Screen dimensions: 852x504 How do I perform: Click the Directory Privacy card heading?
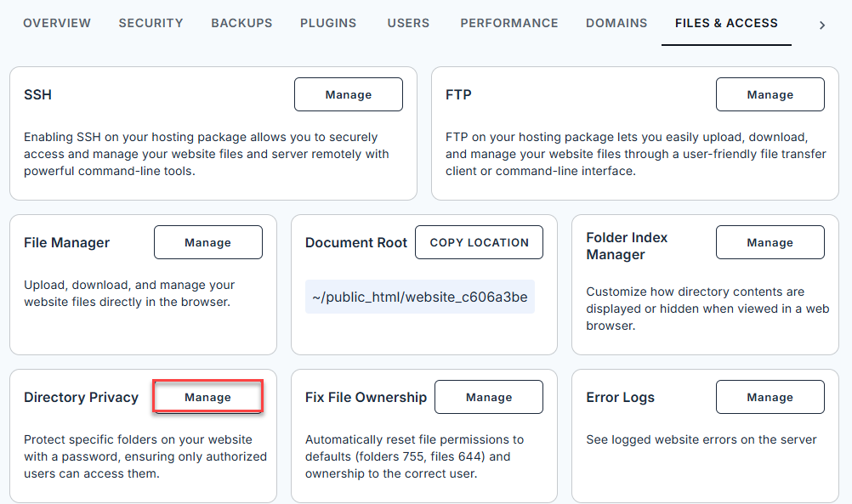[x=82, y=397]
